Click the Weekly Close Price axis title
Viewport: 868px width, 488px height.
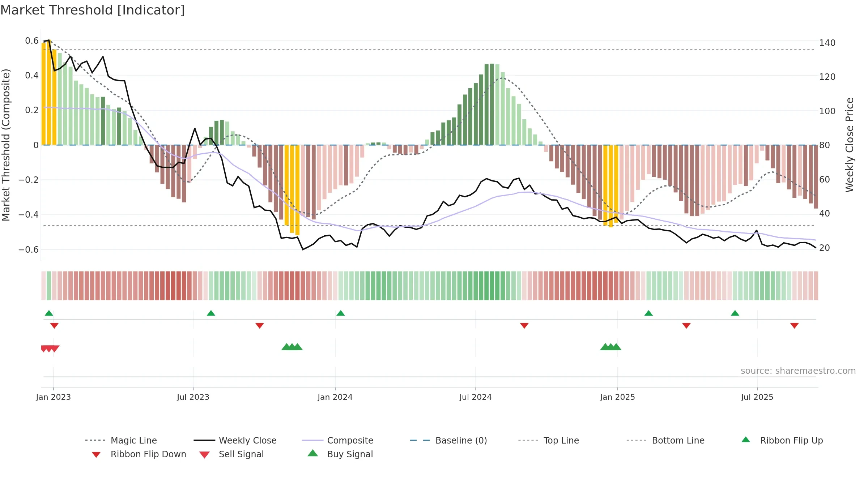850,145
